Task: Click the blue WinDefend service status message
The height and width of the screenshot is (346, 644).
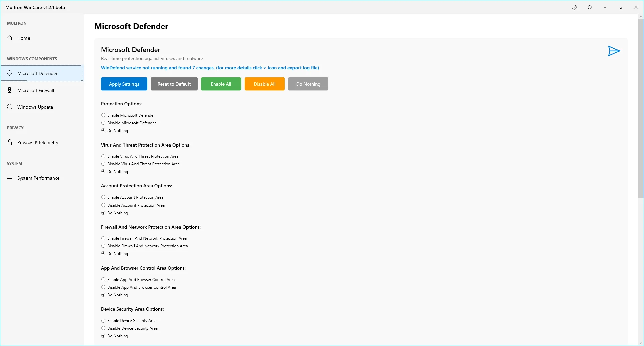Action: tap(210, 68)
